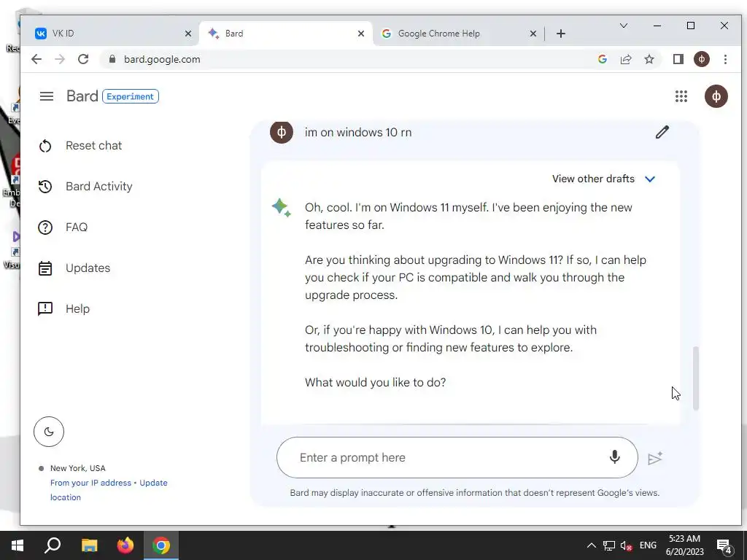Click the send prompt arrow icon
The image size is (747, 560).
click(655, 458)
